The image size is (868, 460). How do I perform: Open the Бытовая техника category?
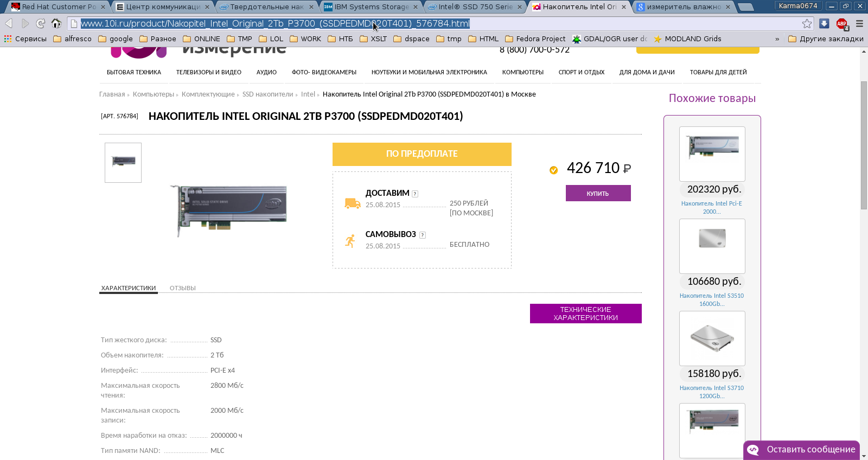point(134,72)
